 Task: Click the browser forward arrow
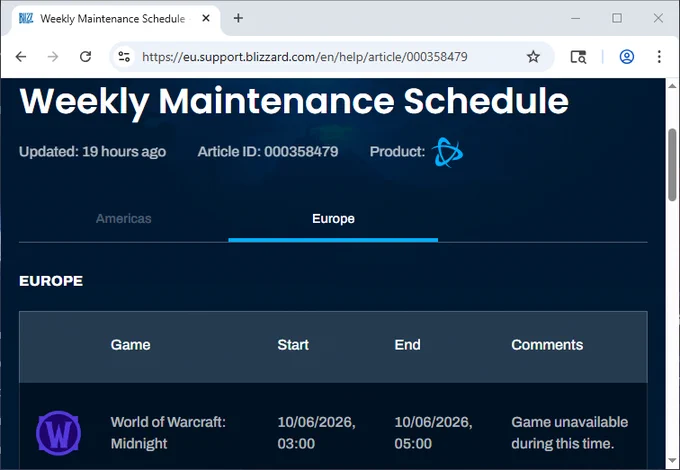[53, 57]
